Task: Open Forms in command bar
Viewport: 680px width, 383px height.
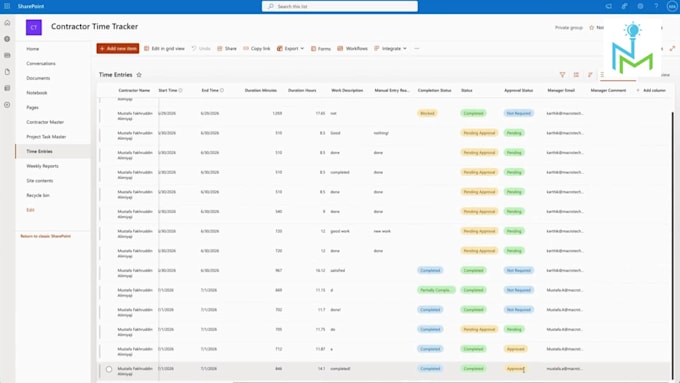Action: click(321, 49)
